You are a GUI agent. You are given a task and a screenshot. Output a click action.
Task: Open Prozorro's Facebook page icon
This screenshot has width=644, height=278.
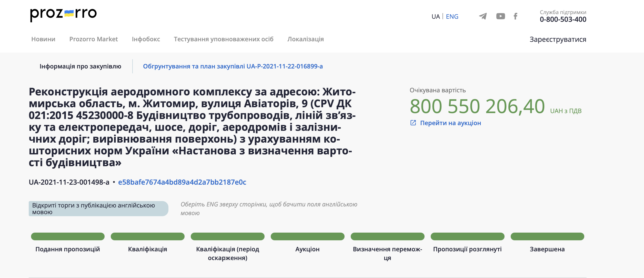coord(516,16)
